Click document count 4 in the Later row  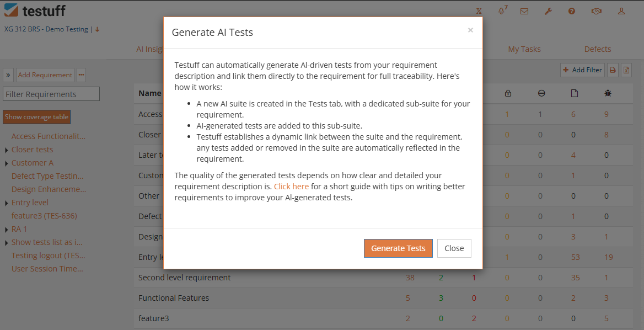[573, 155]
